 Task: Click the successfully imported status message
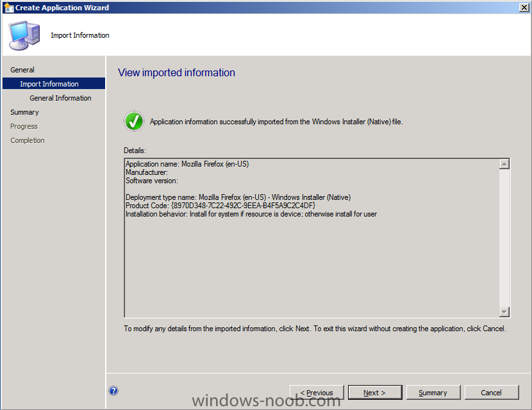[276, 122]
